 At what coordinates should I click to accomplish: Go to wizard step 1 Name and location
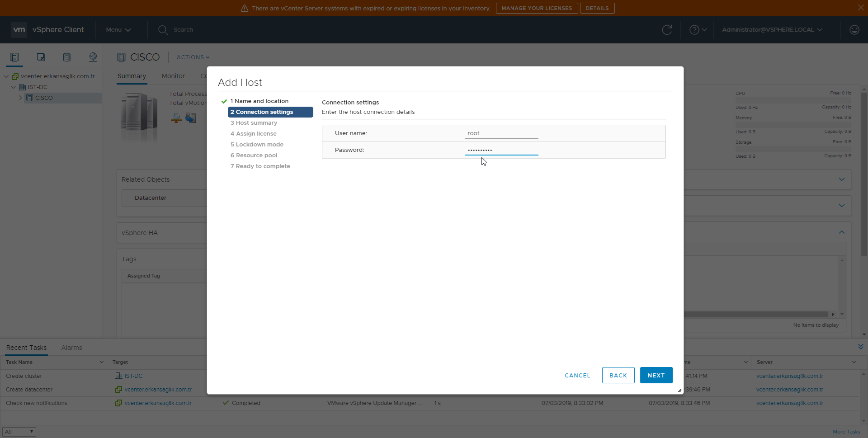[x=259, y=101]
